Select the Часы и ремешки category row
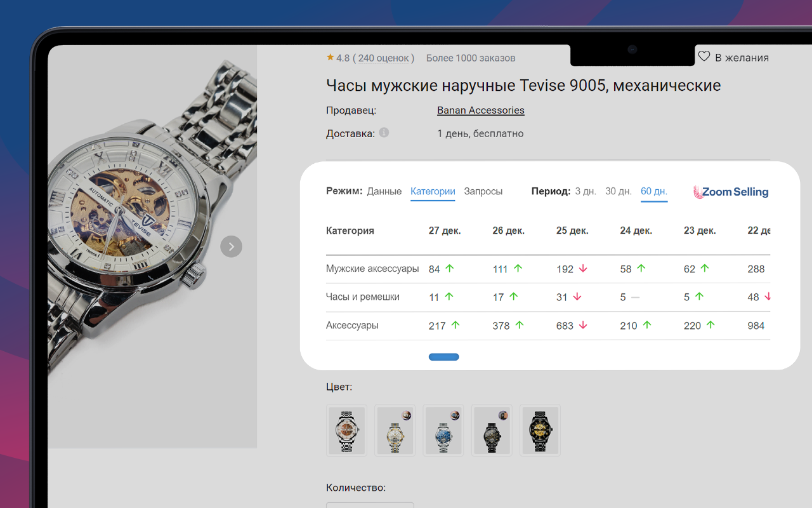Screen dimensions: 812x508 (x=548, y=297)
